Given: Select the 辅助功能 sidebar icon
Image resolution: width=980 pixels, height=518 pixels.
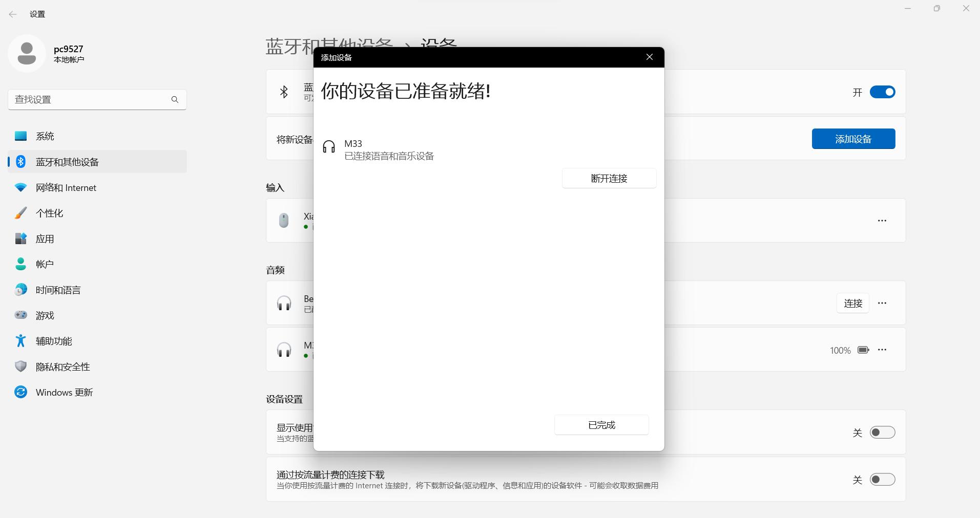Looking at the screenshot, I should (20, 340).
